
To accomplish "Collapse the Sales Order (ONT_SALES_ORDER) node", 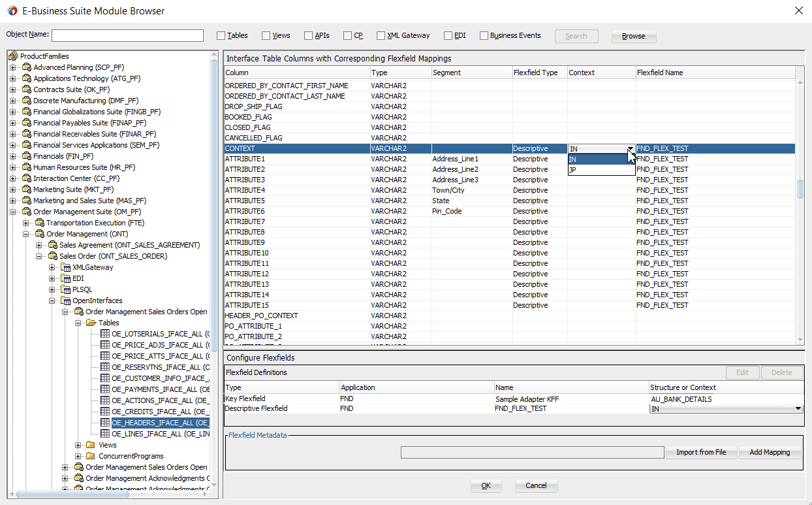I will pyautogui.click(x=39, y=256).
